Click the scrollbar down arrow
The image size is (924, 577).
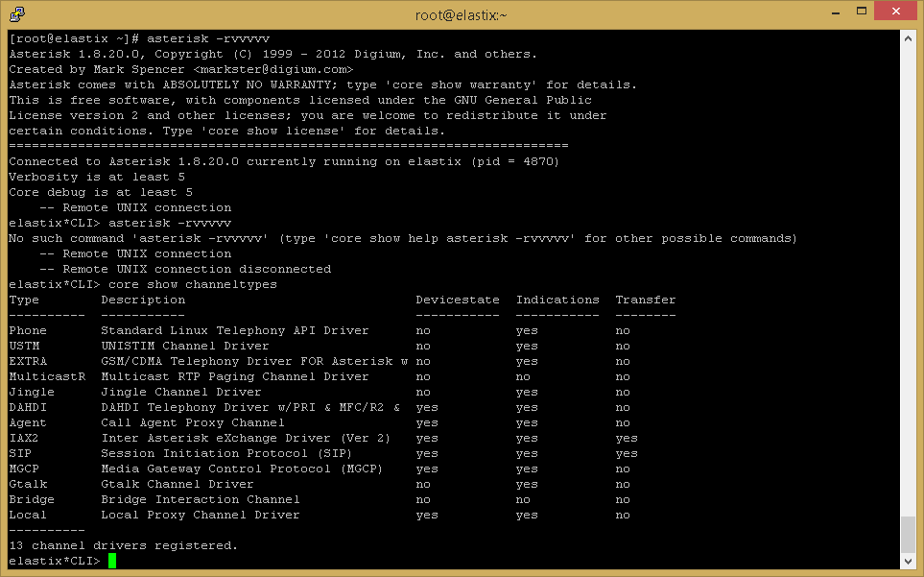click(908, 562)
